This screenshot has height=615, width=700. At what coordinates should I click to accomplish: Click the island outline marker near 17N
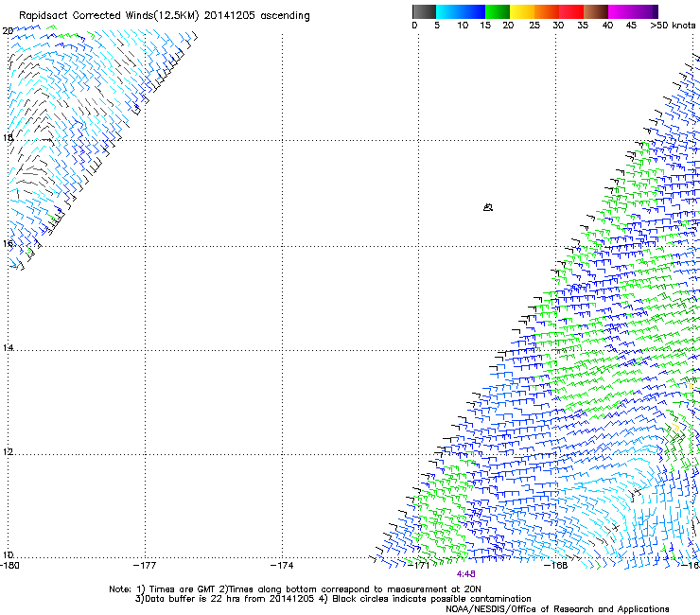[488, 207]
